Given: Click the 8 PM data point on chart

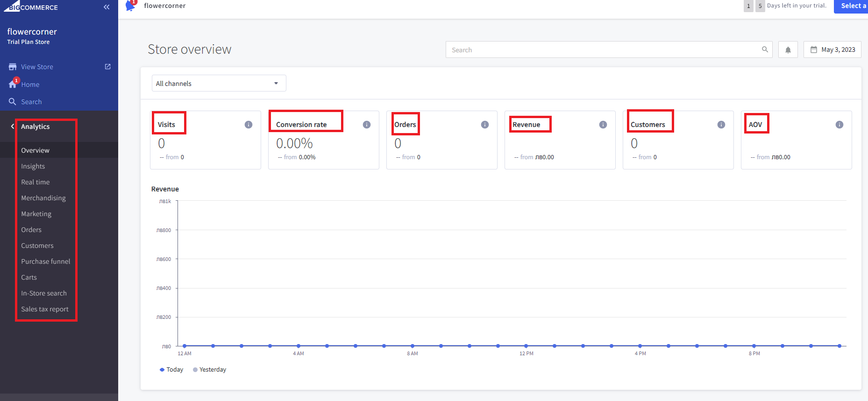Looking at the screenshot, I should coord(754,346).
